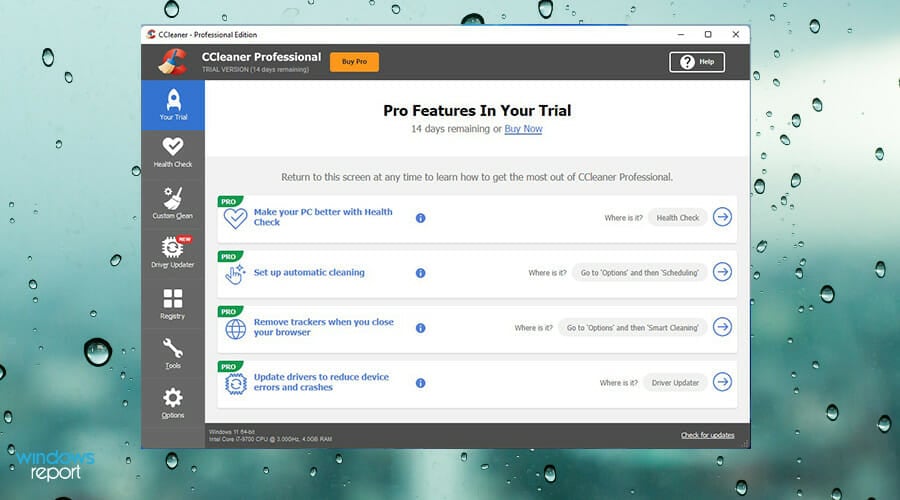Click the CCleaner logo in header
Viewport: 900px width, 500px height.
tap(173, 62)
